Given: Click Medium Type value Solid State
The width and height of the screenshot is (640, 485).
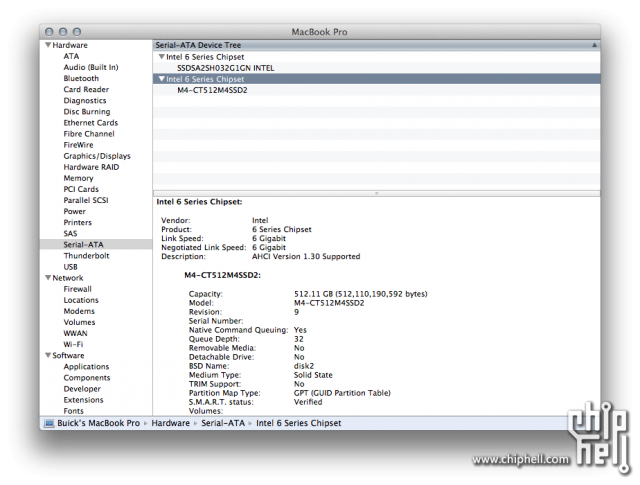Looking at the screenshot, I should click(313, 375).
